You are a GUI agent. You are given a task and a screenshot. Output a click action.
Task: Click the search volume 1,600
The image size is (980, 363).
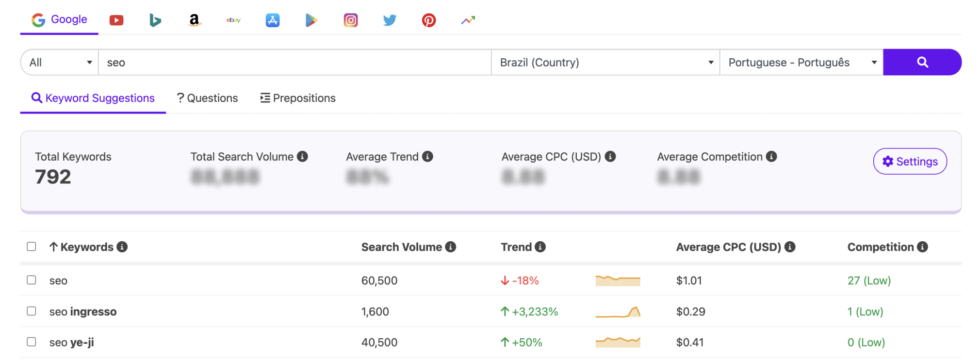(x=375, y=312)
